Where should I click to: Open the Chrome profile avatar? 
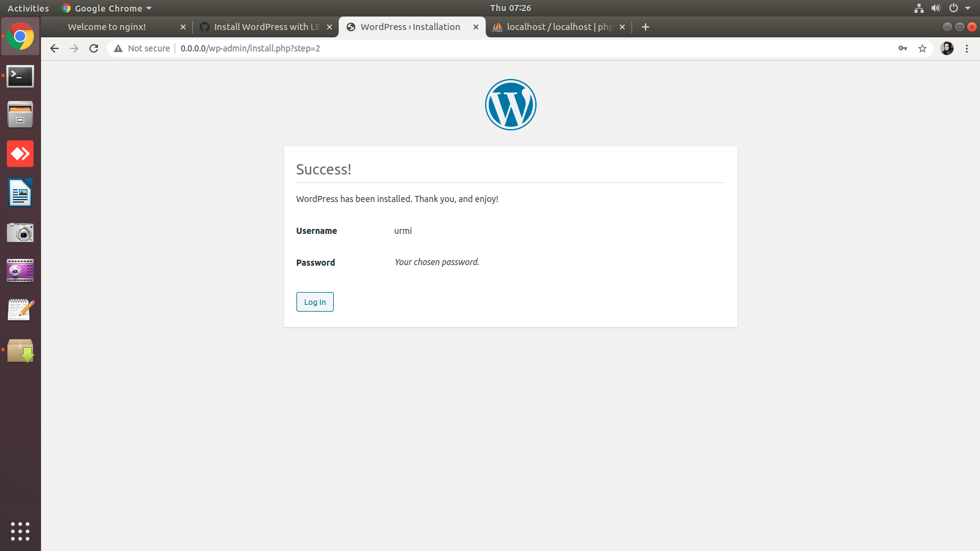(947, 48)
